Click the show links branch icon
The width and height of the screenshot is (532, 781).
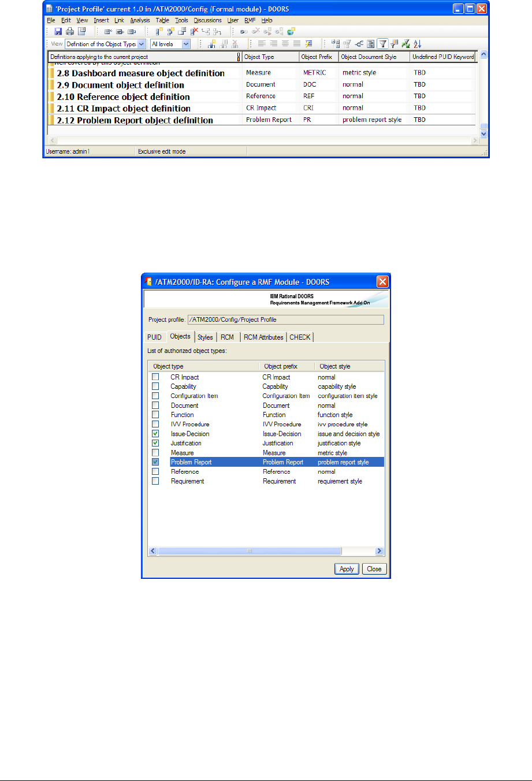pyautogui.click(x=359, y=44)
